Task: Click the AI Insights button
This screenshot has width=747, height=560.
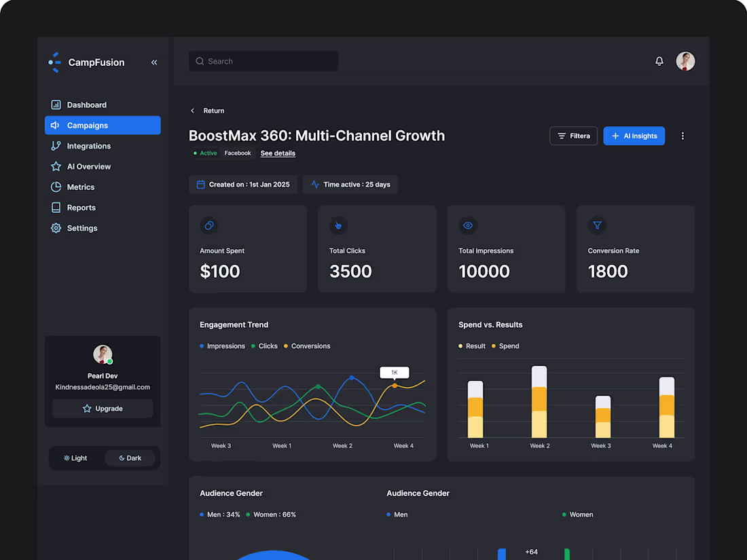Action: [634, 136]
